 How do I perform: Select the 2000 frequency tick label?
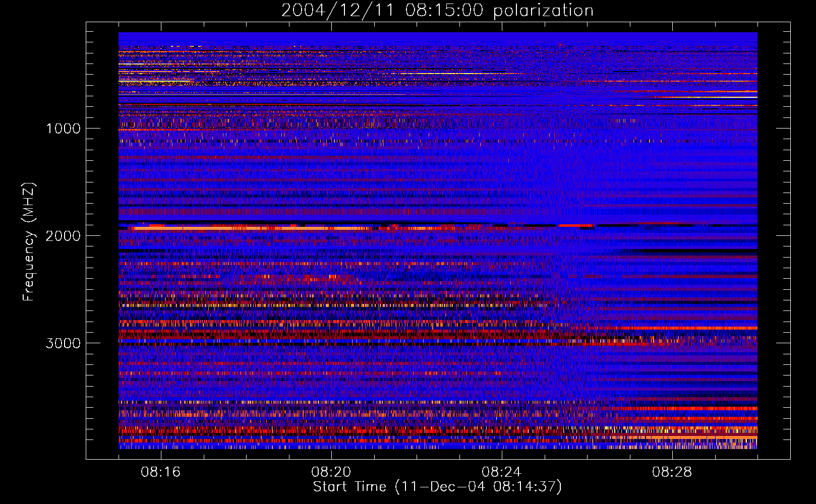[63, 236]
